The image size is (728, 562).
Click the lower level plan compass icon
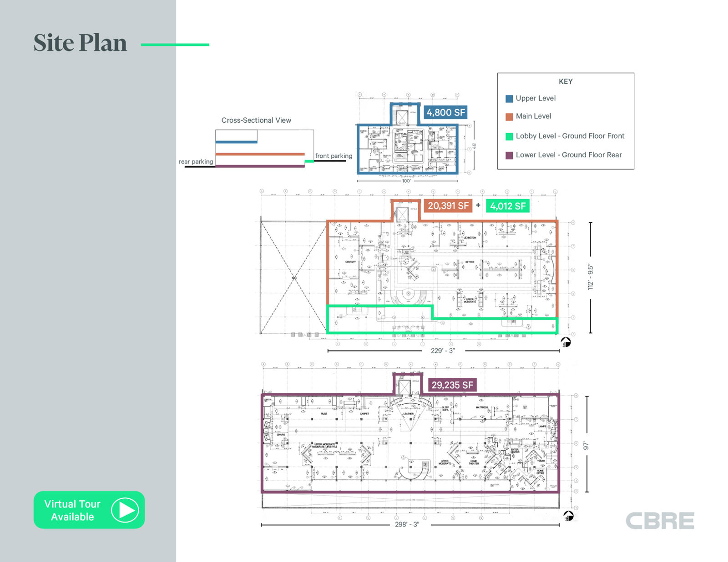click(x=568, y=516)
